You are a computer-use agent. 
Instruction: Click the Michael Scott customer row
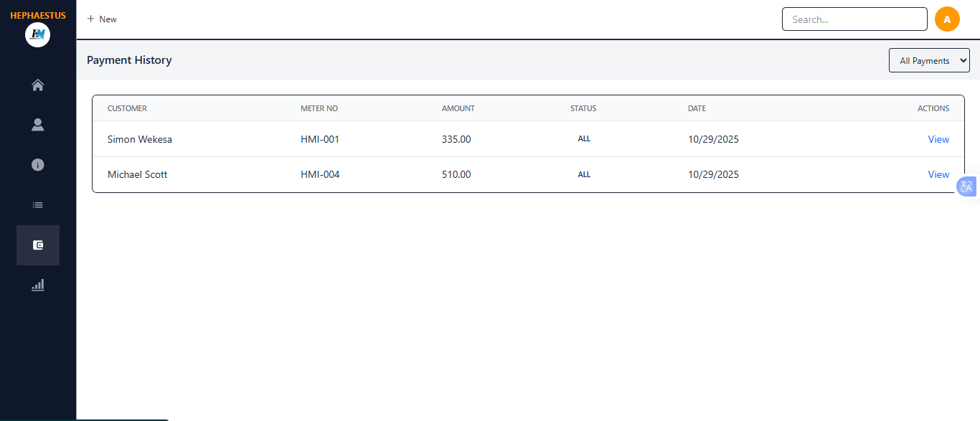(x=138, y=174)
